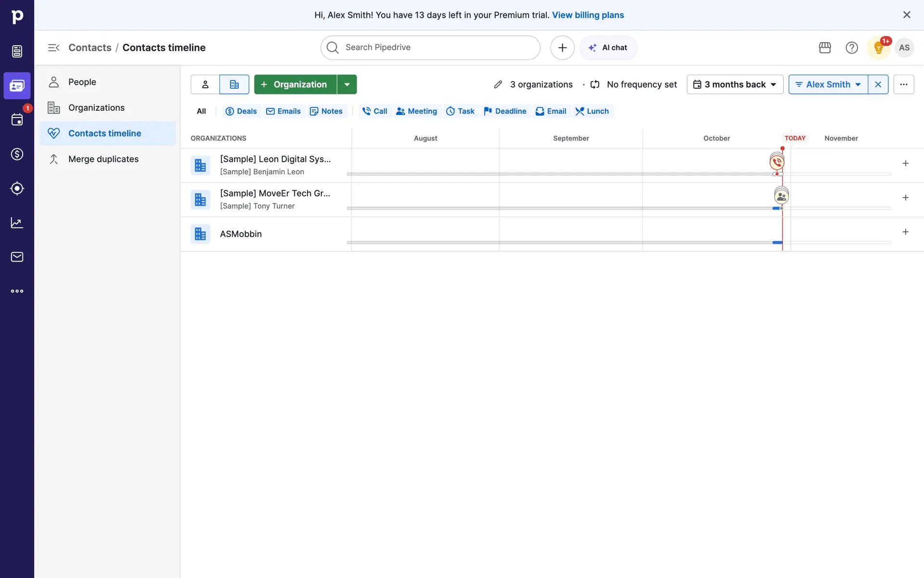Open the Insights chart icon in sidebar
This screenshot has width=924, height=578.
[17, 223]
